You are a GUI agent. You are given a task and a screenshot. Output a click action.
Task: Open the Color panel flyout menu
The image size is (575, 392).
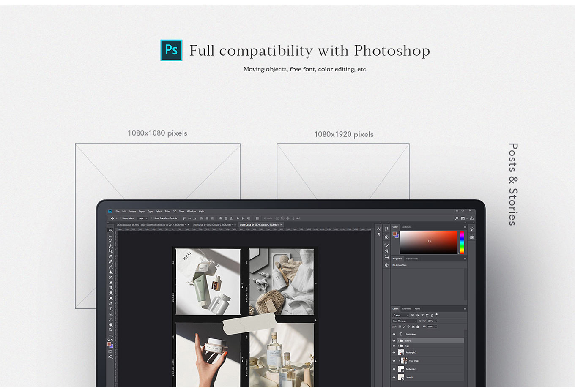pyautogui.click(x=465, y=227)
